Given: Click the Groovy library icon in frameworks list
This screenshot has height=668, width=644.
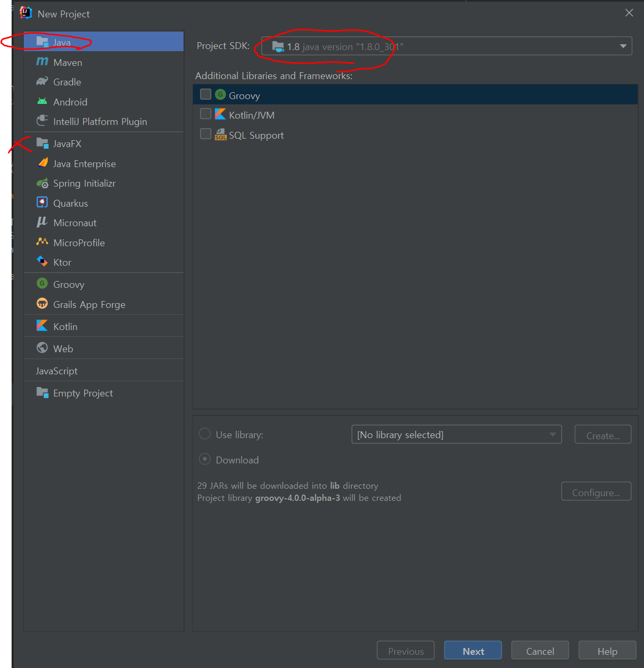Looking at the screenshot, I should (x=220, y=95).
